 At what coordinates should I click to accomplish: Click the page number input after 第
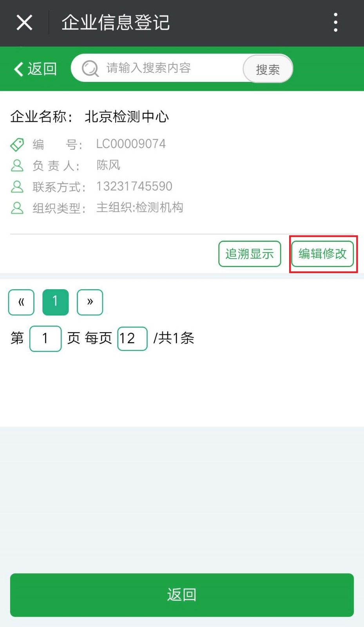45,339
